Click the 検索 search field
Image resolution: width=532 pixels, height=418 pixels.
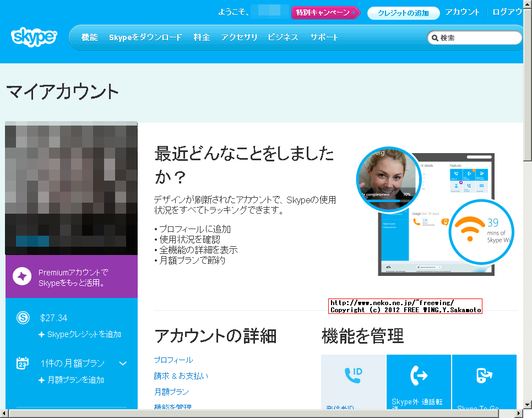coord(474,37)
